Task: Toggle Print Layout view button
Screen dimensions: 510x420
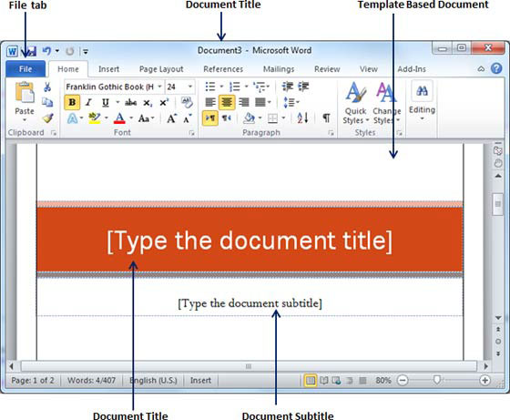Action: click(x=311, y=380)
